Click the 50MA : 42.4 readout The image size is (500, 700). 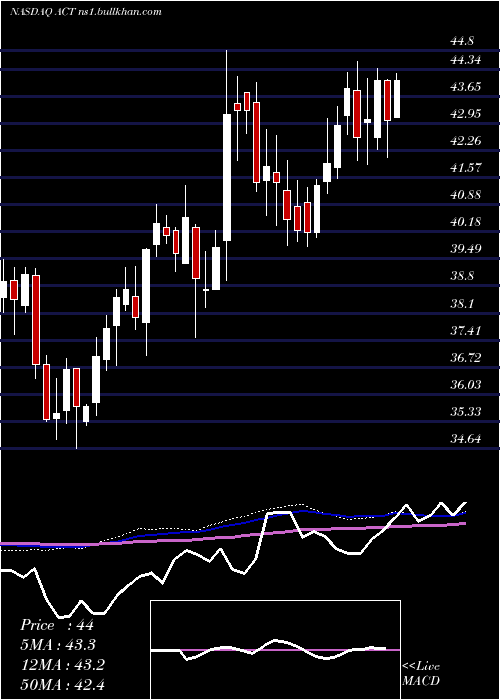pos(62,684)
